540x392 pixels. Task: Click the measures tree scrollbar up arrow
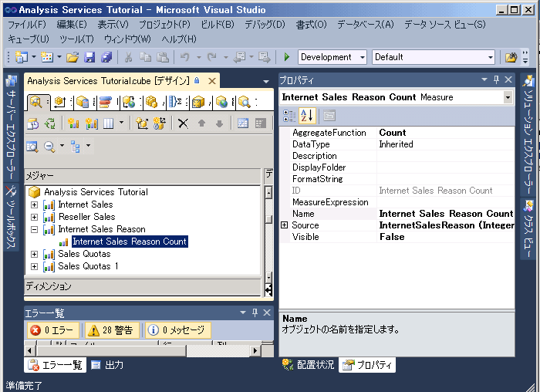(268, 192)
